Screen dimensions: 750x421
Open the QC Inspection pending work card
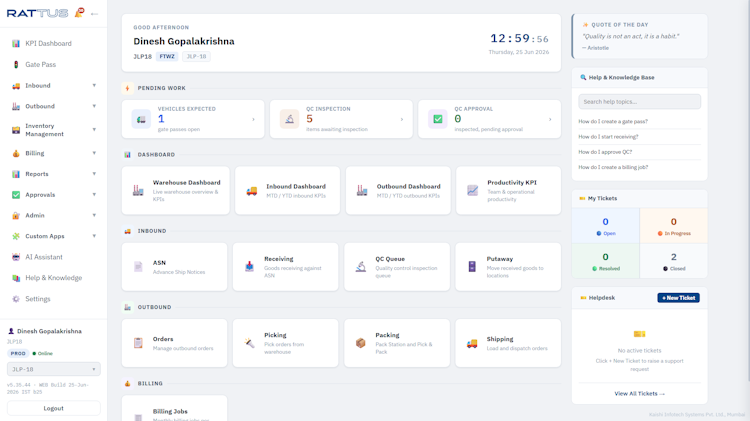click(341, 119)
